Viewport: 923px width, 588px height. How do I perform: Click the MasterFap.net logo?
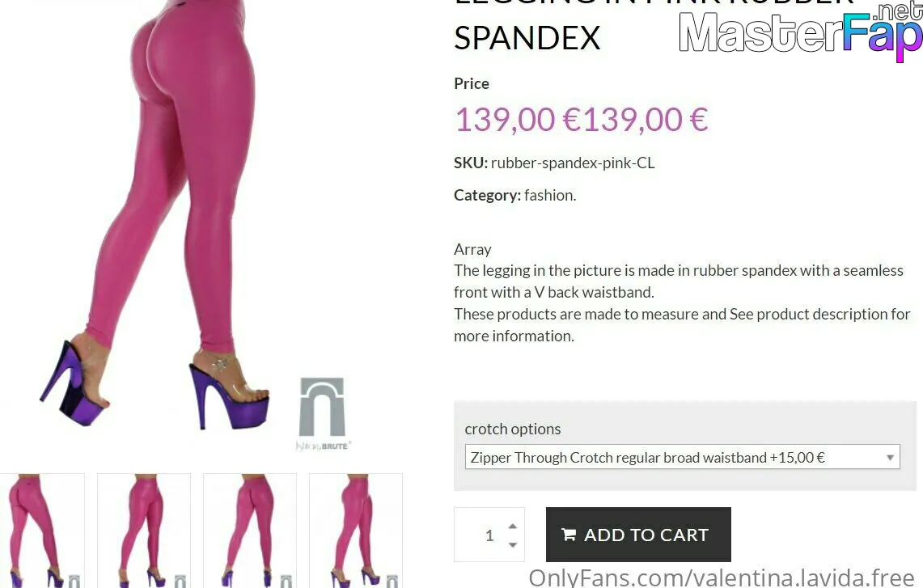point(801,32)
